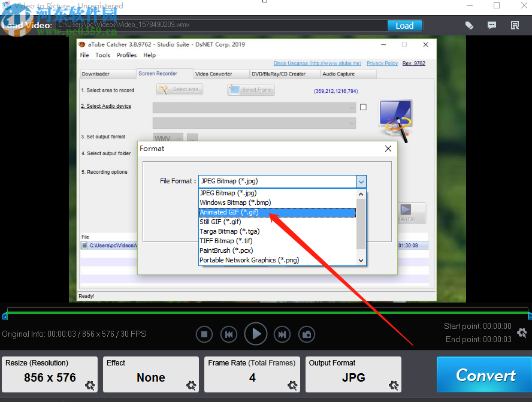Click the Load Video file path field
Image resolution: width=532 pixels, height=402 pixels.
pos(220,25)
